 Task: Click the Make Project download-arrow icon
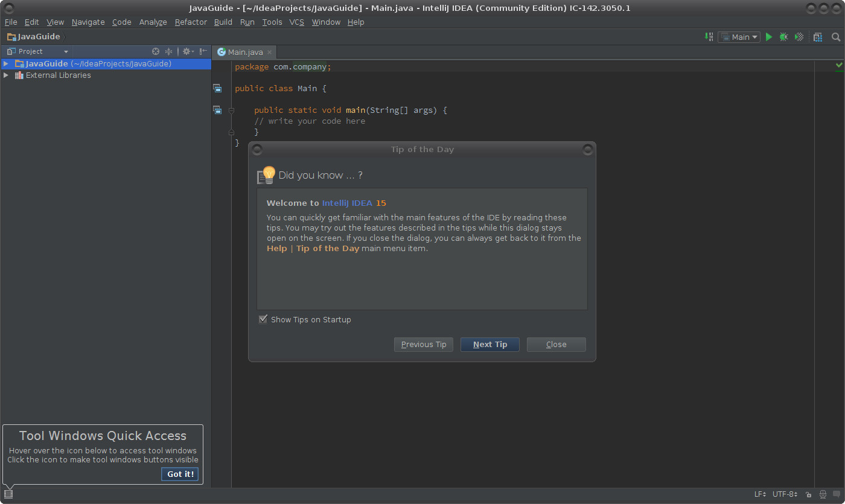[709, 37]
